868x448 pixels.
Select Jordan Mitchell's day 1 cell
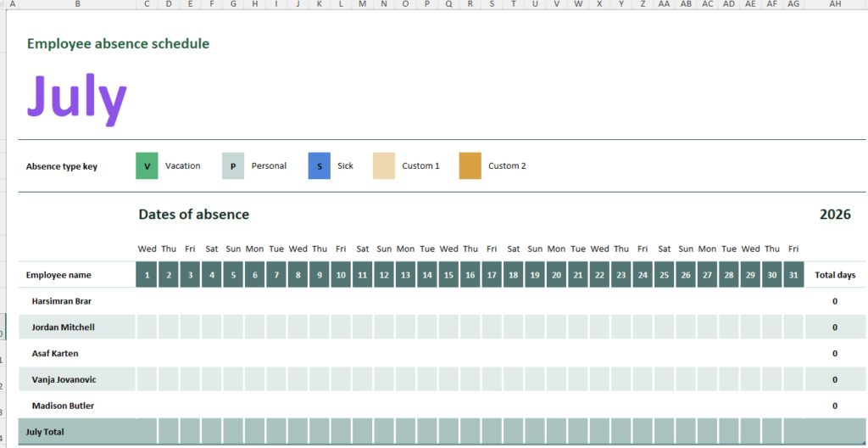147,328
